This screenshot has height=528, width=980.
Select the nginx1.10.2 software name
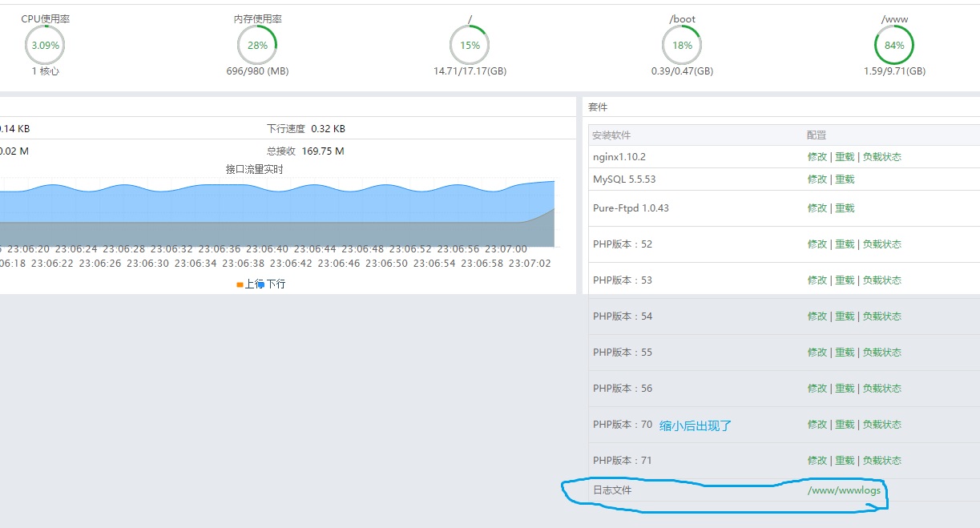619,157
